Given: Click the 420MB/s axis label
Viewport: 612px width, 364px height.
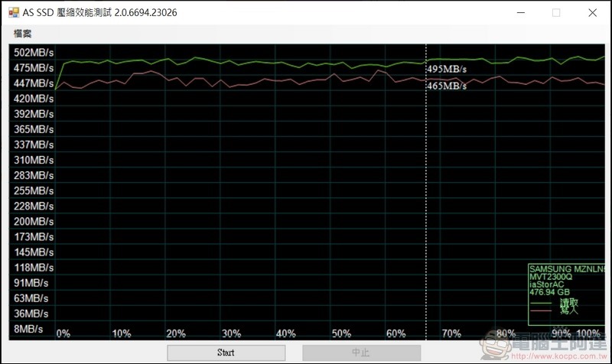Looking at the screenshot, I should click(x=34, y=99).
